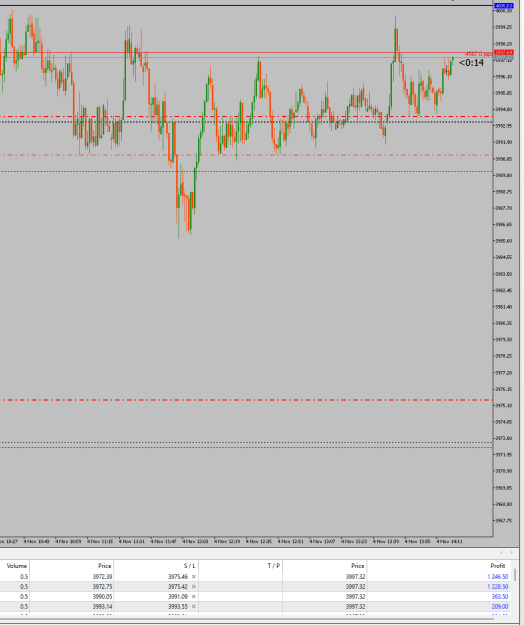The image size is (524, 625).
Task: Click the 4 Nov 13:07 time axis label
Action: pos(322,541)
